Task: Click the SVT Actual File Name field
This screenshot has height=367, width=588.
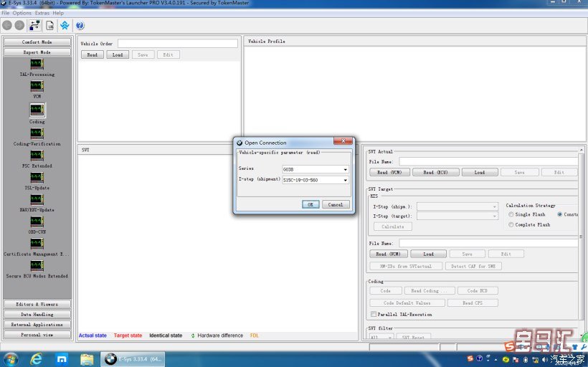Action: 488,161
